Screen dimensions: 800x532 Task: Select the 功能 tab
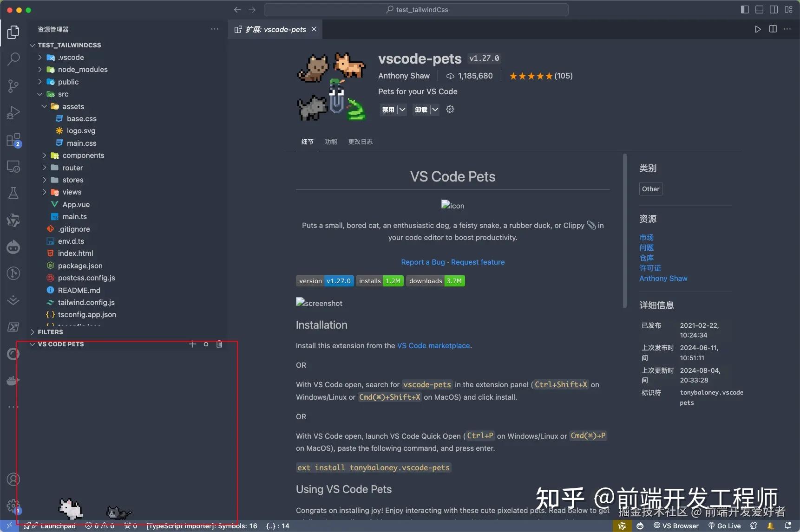(x=330, y=142)
